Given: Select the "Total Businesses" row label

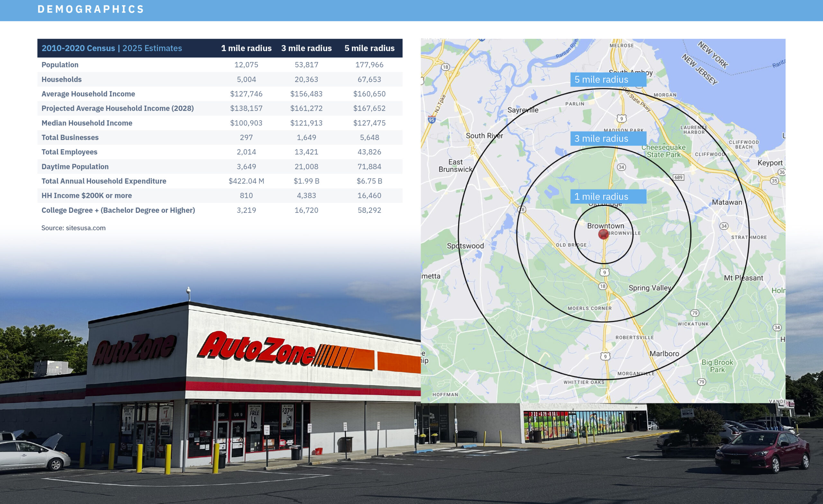Looking at the screenshot, I should 70,137.
